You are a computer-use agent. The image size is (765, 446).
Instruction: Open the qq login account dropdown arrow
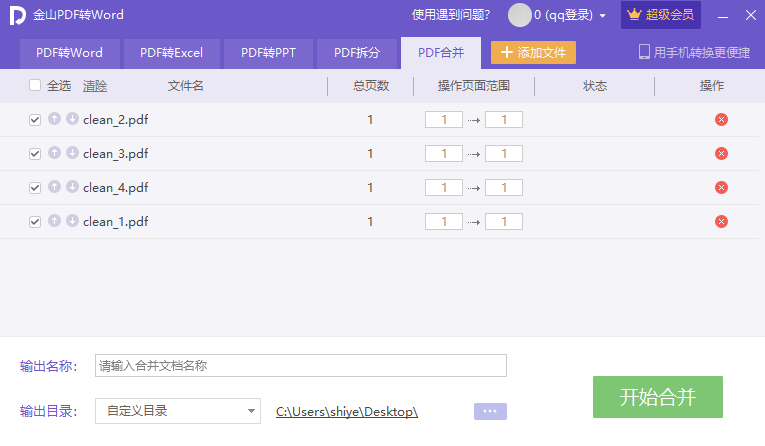(603, 16)
